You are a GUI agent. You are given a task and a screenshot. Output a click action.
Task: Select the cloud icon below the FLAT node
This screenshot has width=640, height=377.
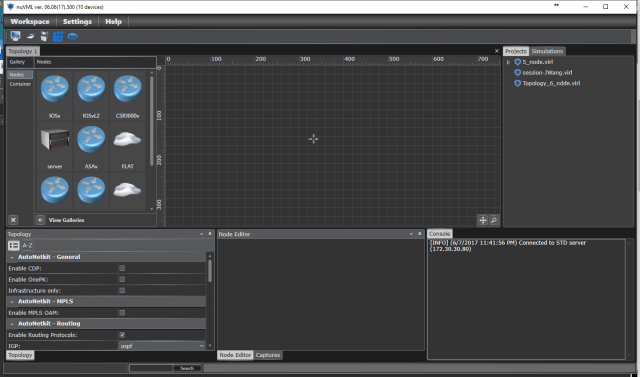(x=127, y=190)
